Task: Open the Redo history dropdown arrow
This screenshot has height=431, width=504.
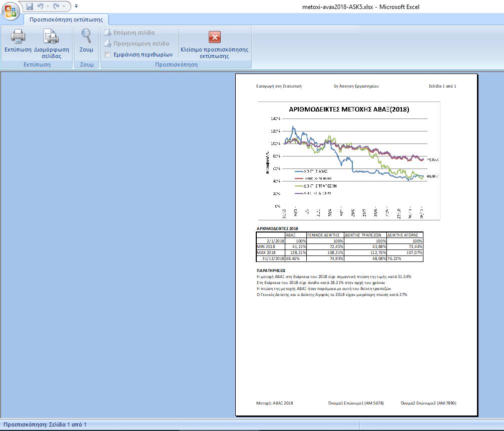Action: point(64,6)
